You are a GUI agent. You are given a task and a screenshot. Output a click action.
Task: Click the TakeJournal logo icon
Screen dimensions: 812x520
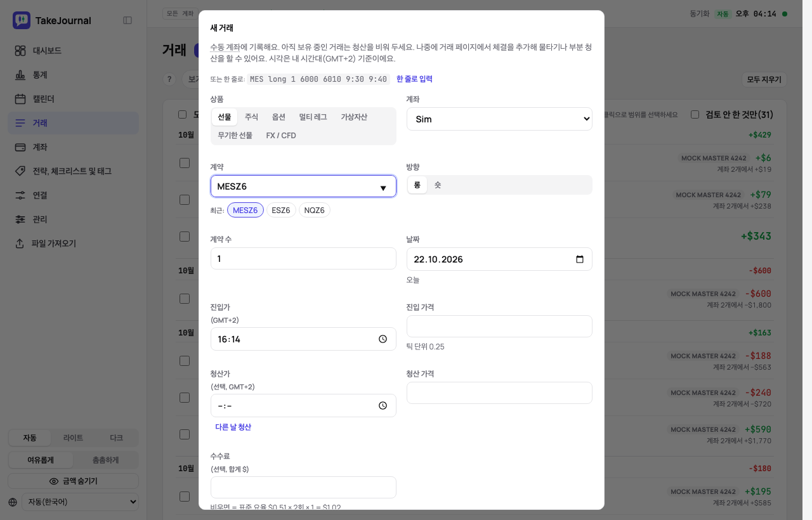tap(22, 20)
